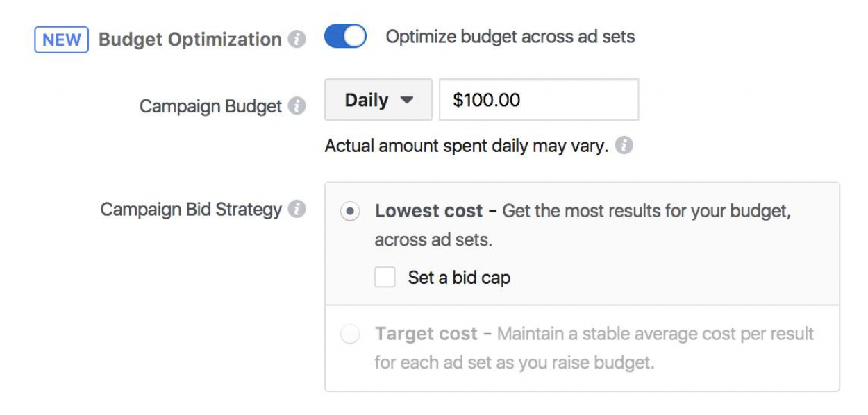Click the NEW badge

pos(62,40)
